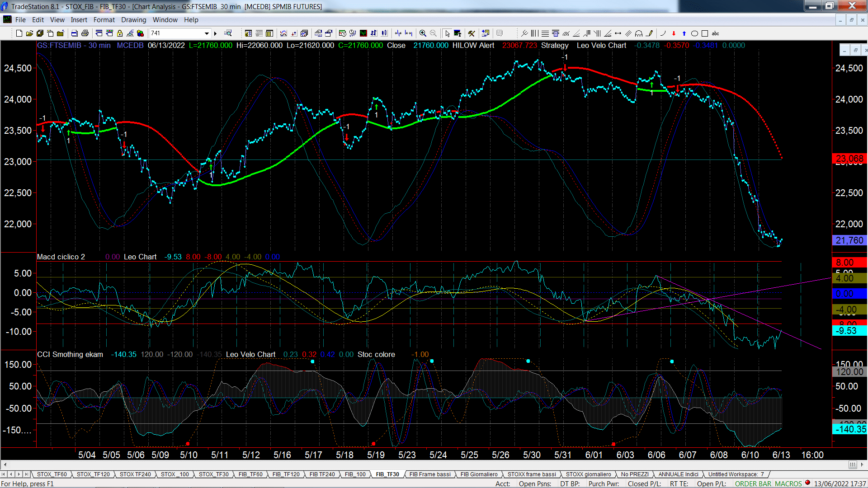The height and width of the screenshot is (488, 868).
Task: Click the arrow next to the symbol box
Action: pos(216,33)
